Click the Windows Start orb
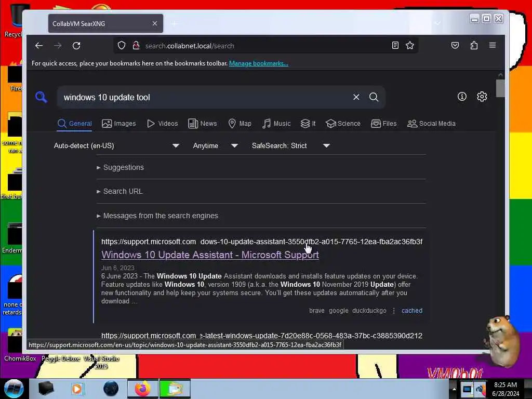 tap(14, 389)
